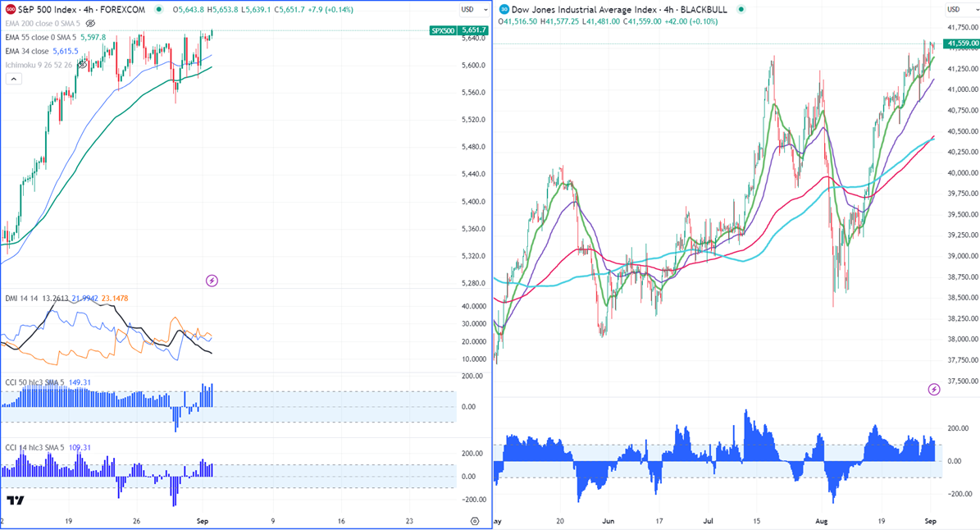Open the lightning event icon on S&P chart
980x530 pixels.
(212, 281)
